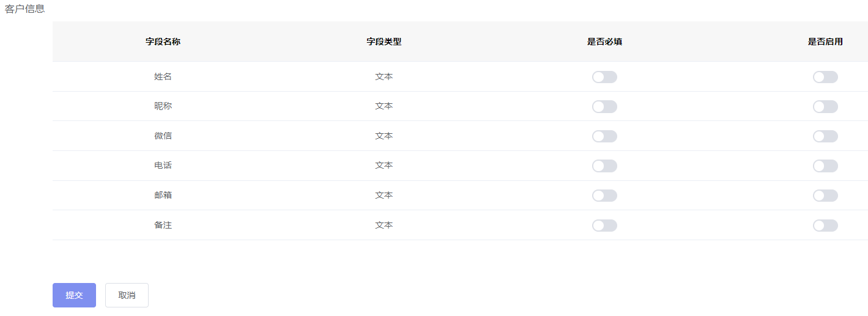Select the 邮箱 field name cell
Image resolution: width=868 pixels, height=316 pixels.
point(163,195)
